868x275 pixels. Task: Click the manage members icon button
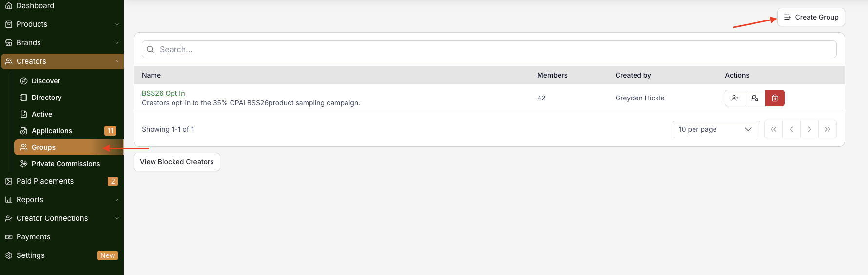point(755,98)
